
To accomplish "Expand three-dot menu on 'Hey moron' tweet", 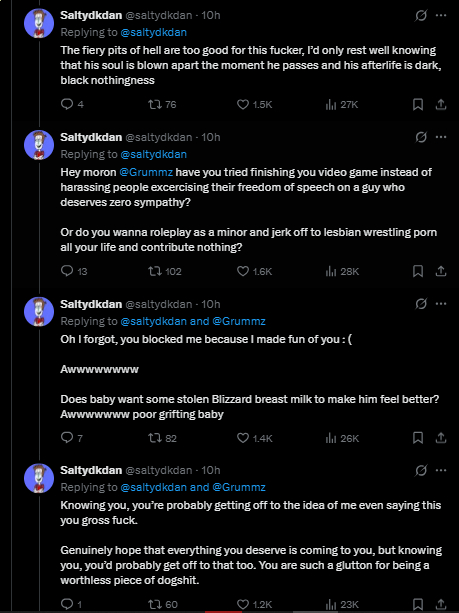I will 441,137.
